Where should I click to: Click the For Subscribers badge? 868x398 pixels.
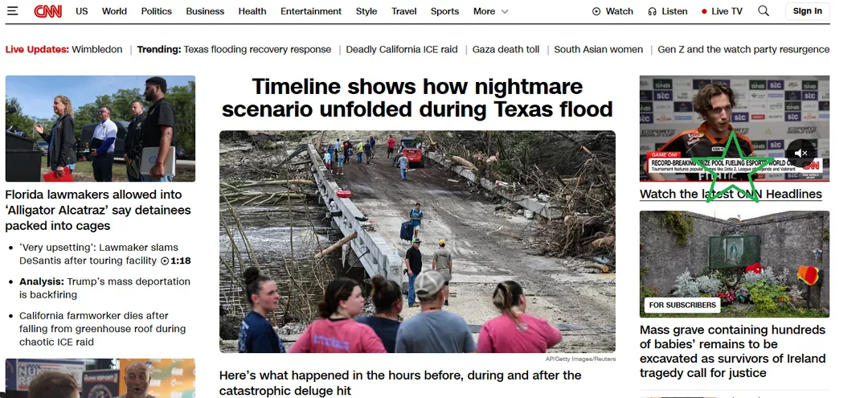point(682,305)
